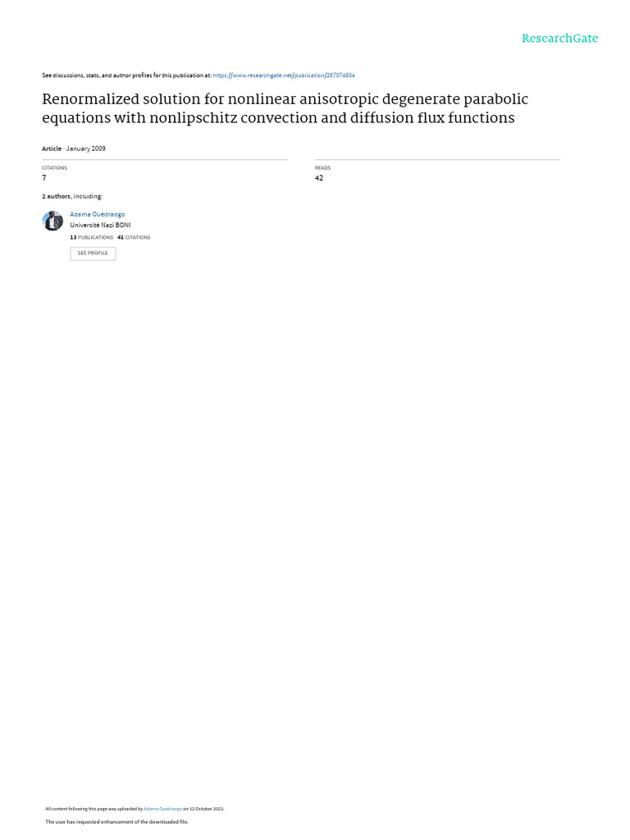Viewport: 630px width, 840px height.
Task: Open the researchgate.net publication URL
Action: click(284, 75)
